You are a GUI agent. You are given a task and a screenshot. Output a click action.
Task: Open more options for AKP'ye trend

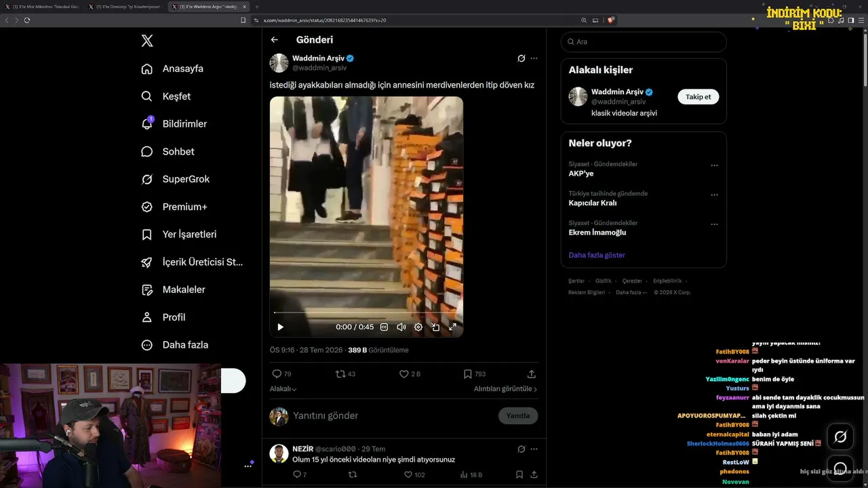714,165
